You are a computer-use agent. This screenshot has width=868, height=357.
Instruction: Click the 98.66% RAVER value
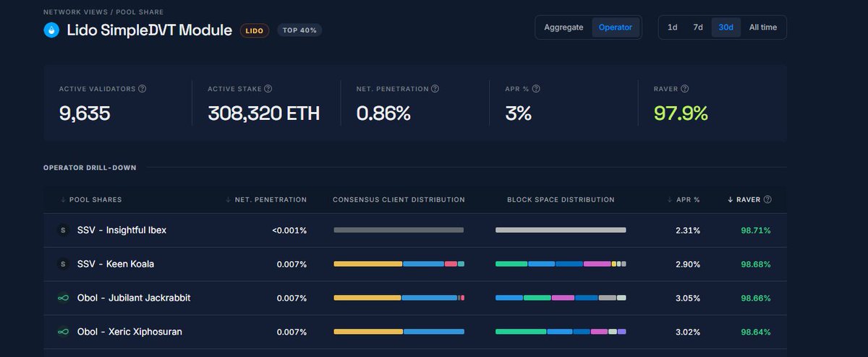click(756, 298)
